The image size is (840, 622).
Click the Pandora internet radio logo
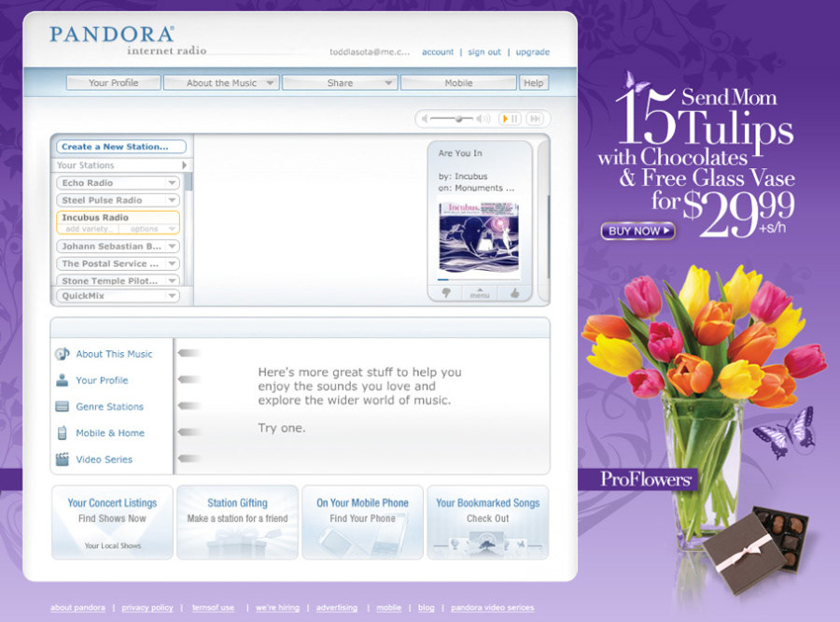click(x=128, y=40)
